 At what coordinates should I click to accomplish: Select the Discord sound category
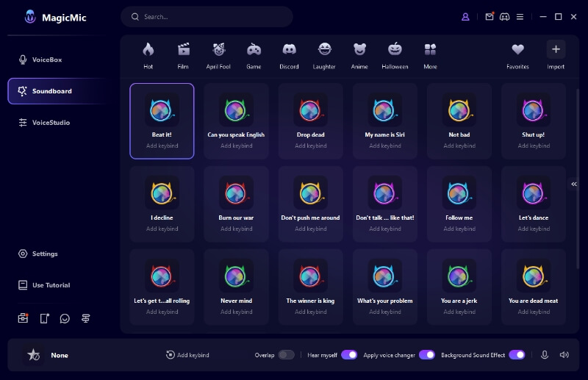(x=289, y=56)
